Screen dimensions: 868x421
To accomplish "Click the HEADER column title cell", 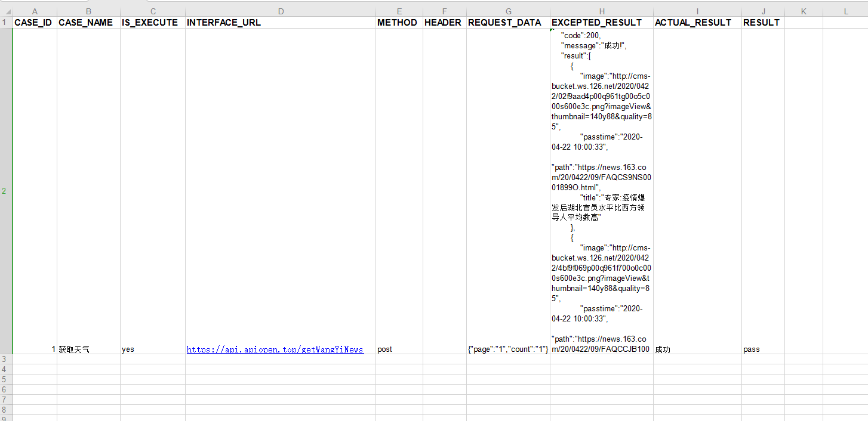I will [445, 22].
